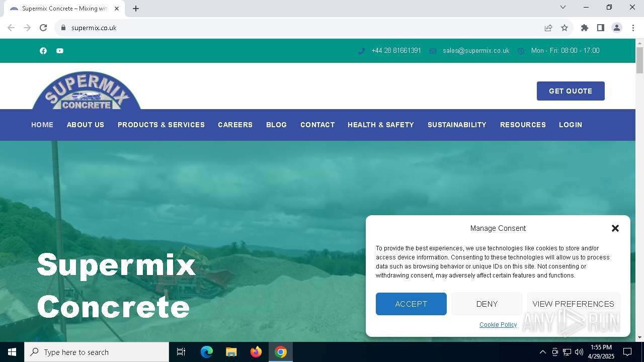Viewport: 644px width, 362px height.
Task: Click the Mon - Fri: 08:00 - 17:00 text
Action: (x=565, y=51)
